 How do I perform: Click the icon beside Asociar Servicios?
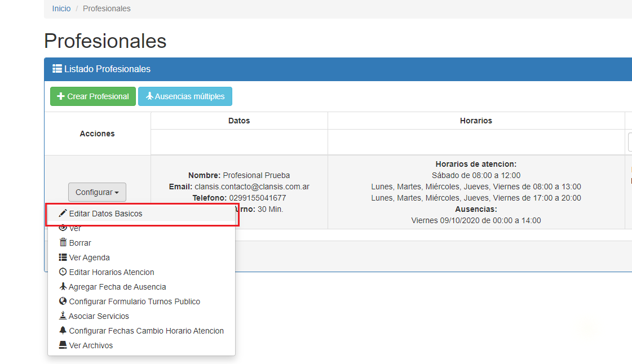(x=63, y=316)
